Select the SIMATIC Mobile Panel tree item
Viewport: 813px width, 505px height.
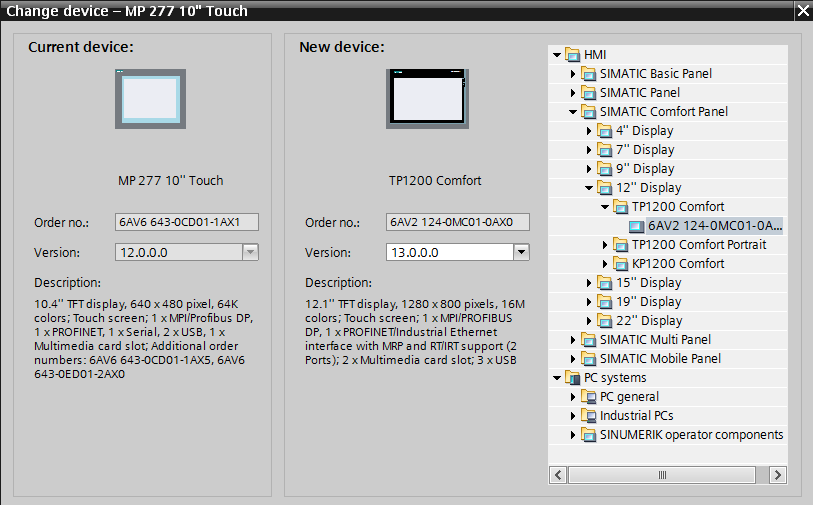click(x=660, y=359)
